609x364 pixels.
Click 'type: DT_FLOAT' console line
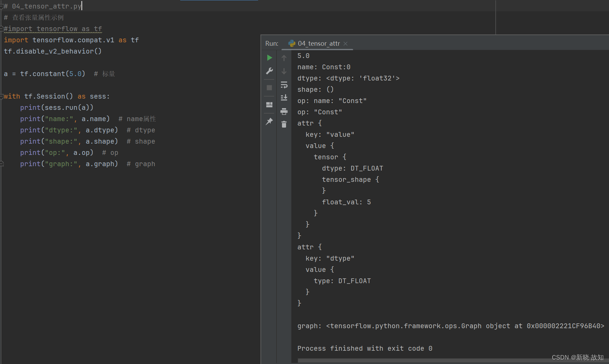[342, 281]
